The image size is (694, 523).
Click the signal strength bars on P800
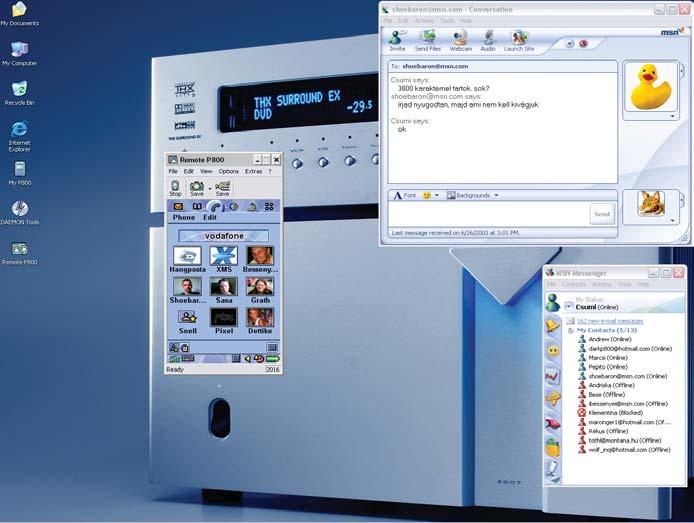[x=174, y=358]
